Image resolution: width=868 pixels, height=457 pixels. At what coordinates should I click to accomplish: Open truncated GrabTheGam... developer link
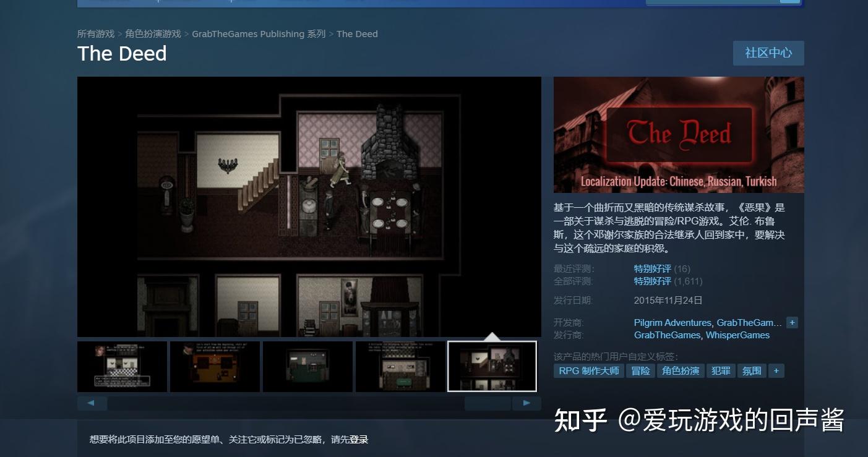click(749, 323)
